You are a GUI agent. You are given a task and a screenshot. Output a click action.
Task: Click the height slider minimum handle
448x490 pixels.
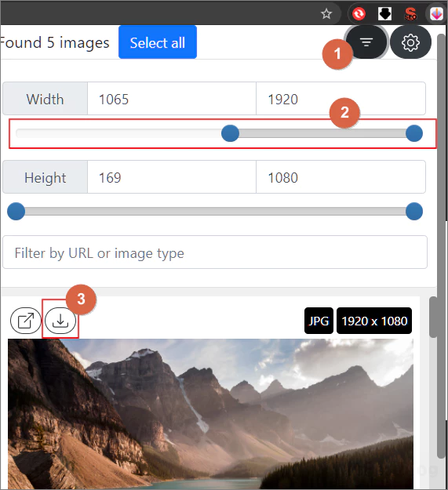coord(16,211)
